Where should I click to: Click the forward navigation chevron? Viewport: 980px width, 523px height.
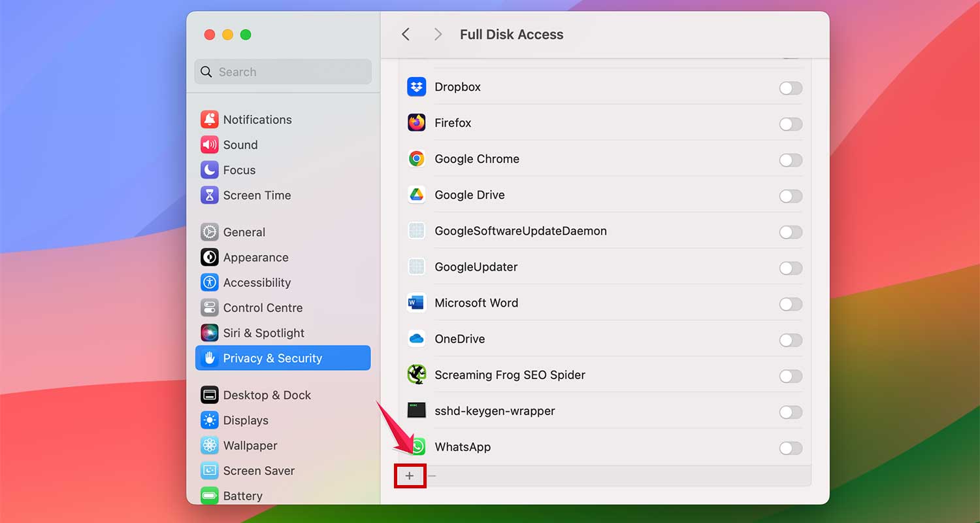(x=436, y=34)
